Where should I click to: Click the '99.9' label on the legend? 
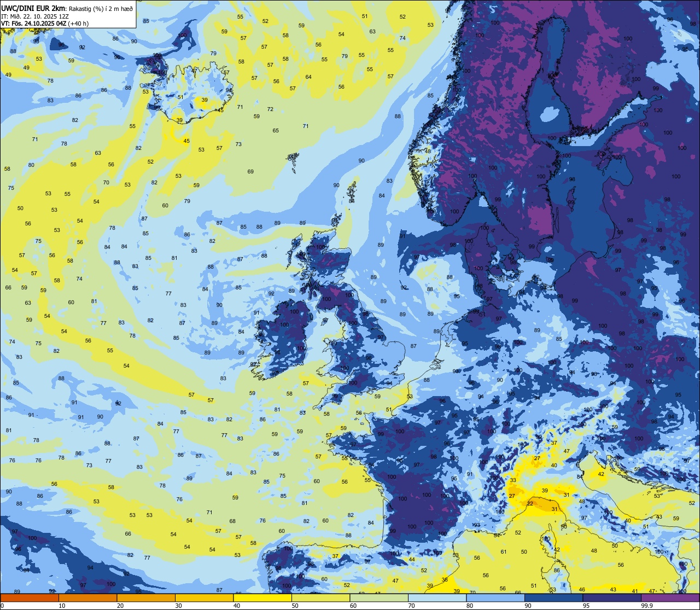pos(647,606)
